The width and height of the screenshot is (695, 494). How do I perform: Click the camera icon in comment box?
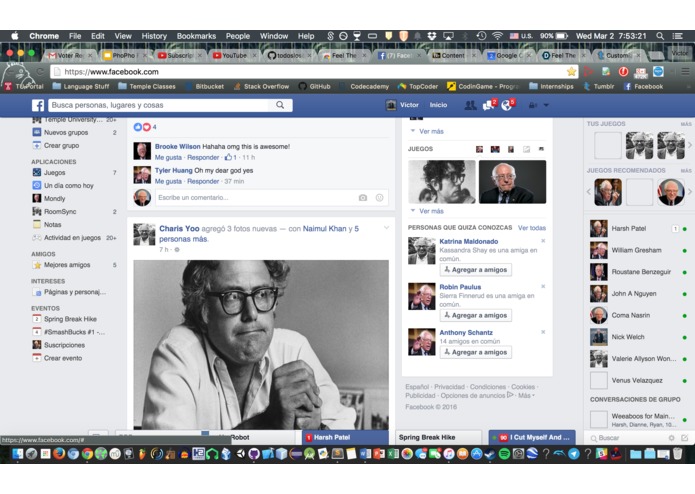pyautogui.click(x=363, y=198)
